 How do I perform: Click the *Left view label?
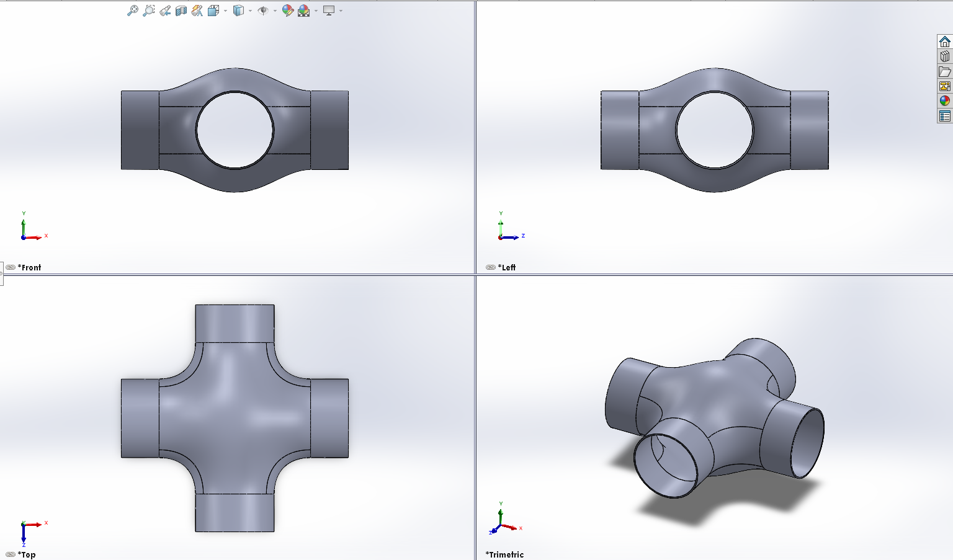coord(507,267)
